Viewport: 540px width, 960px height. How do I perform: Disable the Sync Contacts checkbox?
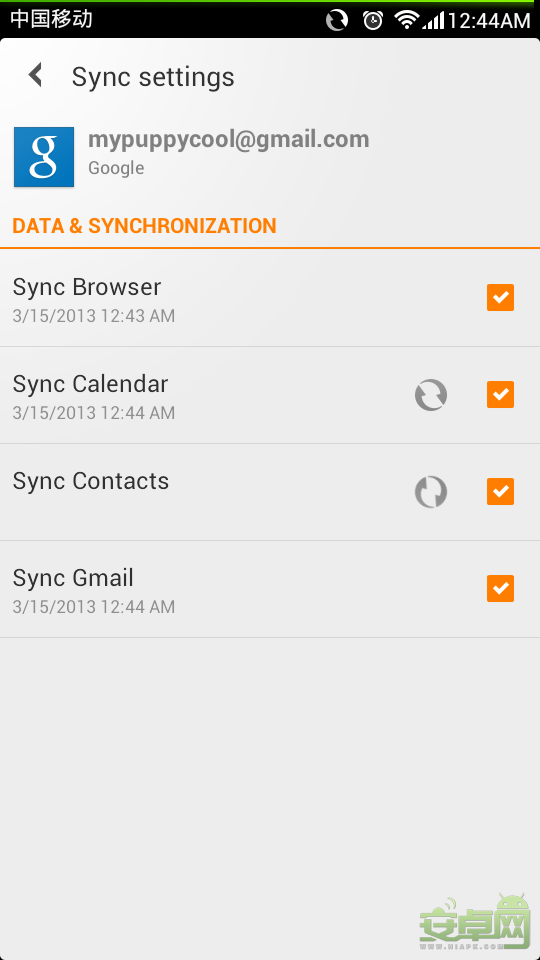coord(500,492)
